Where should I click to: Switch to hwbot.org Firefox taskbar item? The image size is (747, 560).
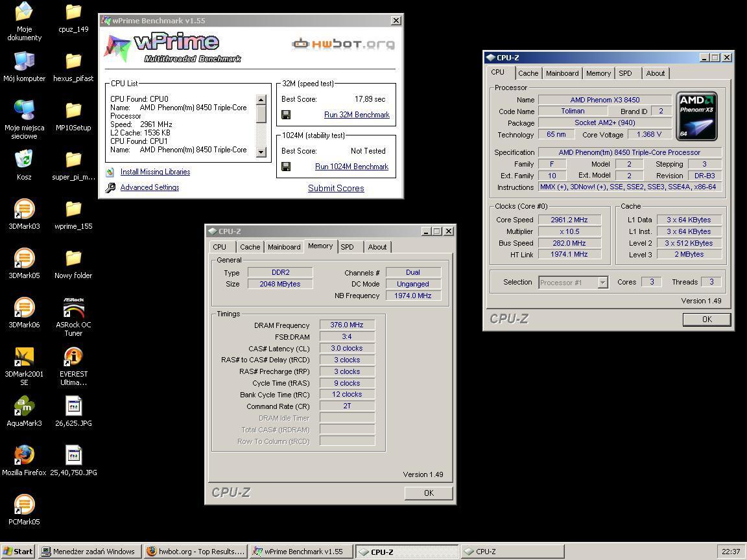click(196, 552)
